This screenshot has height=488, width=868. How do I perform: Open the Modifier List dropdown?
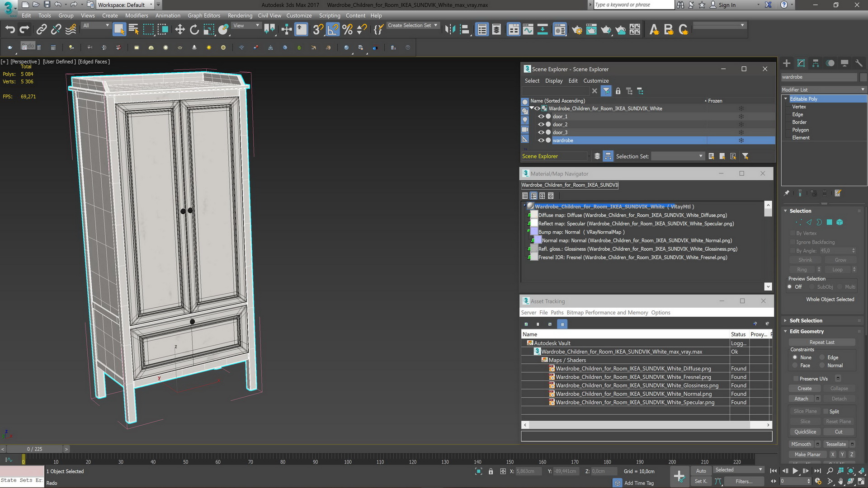click(x=824, y=89)
